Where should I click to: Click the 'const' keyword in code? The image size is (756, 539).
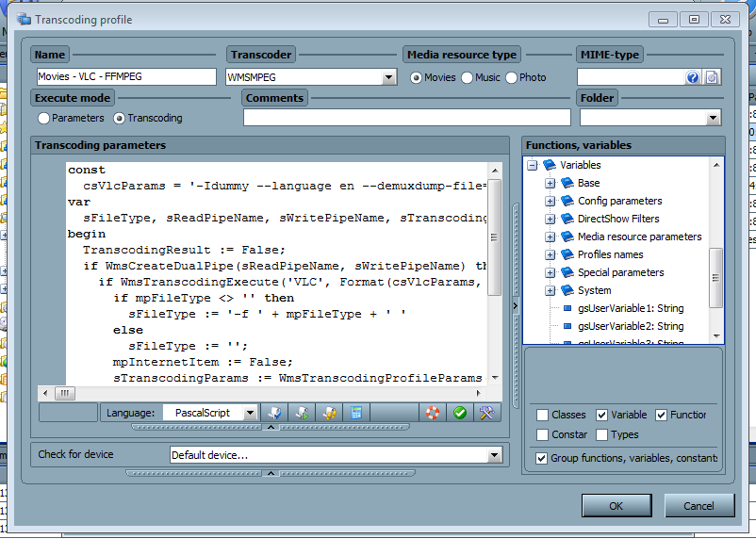click(x=87, y=171)
